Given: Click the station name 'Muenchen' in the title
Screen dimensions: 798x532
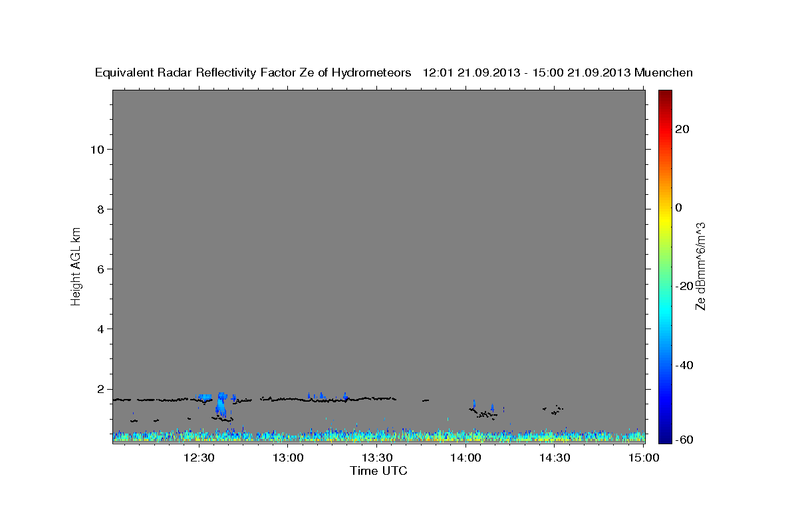Looking at the screenshot, I should (664, 73).
